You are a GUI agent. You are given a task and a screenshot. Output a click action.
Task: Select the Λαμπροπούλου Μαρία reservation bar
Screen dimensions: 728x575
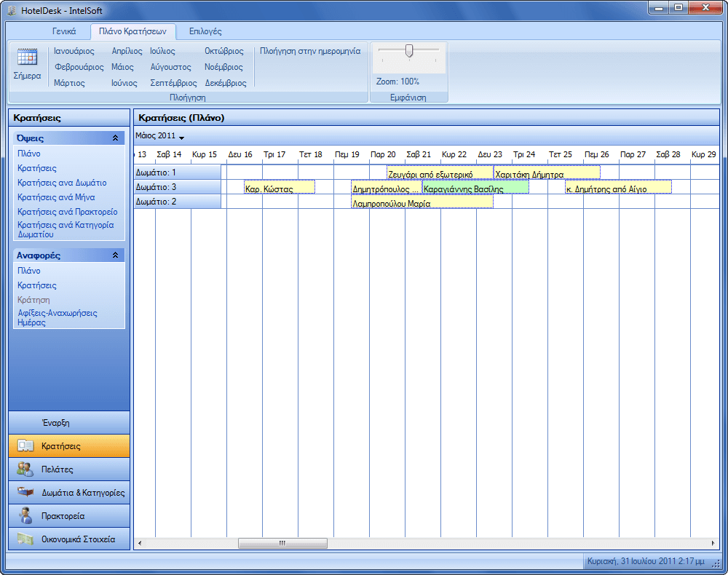pyautogui.click(x=422, y=202)
